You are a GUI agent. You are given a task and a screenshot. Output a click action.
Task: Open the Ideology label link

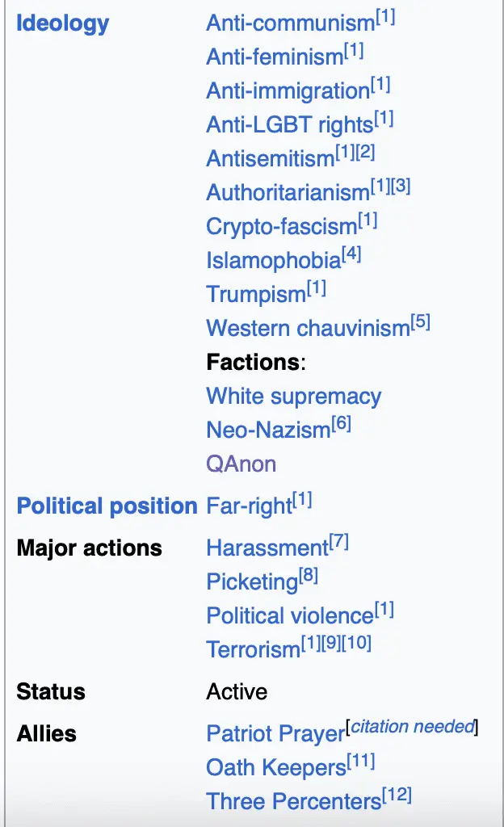[x=63, y=23]
